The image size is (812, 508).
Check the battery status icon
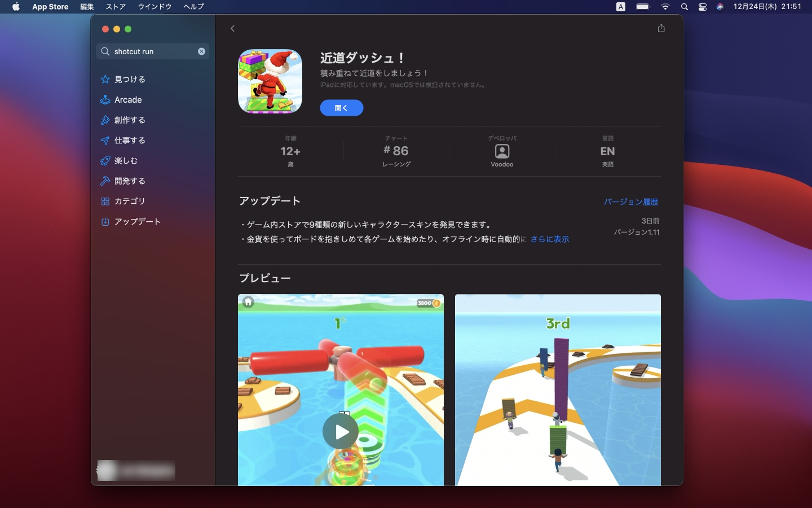click(x=643, y=7)
